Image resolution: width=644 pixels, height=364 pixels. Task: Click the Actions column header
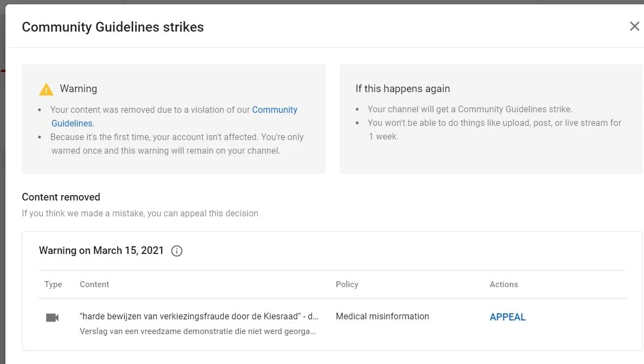pyautogui.click(x=503, y=284)
